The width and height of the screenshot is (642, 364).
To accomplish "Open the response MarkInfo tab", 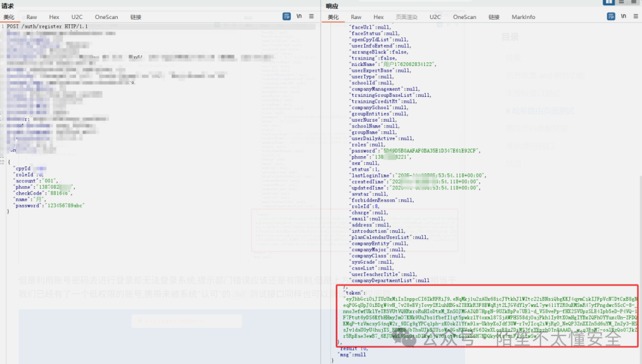I will [523, 17].
